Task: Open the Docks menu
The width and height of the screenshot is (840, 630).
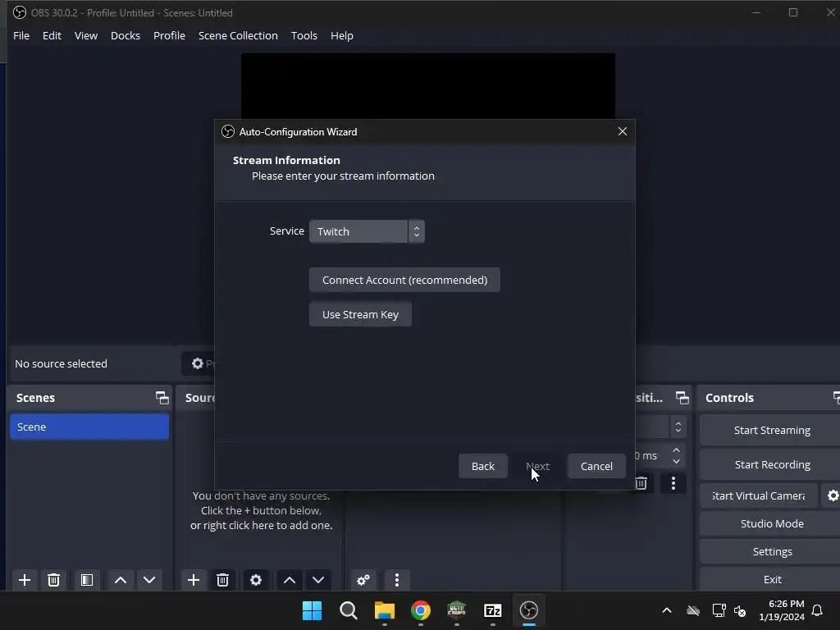Action: 126,35
